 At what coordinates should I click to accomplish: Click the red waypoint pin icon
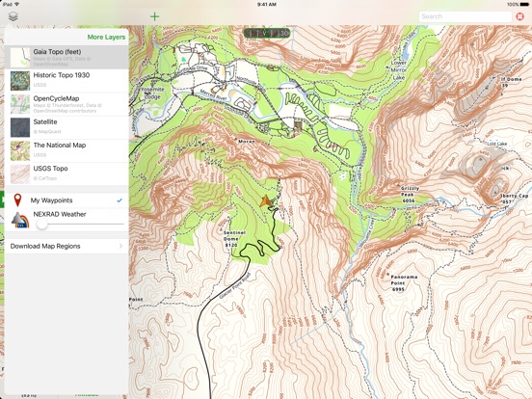coord(17,200)
